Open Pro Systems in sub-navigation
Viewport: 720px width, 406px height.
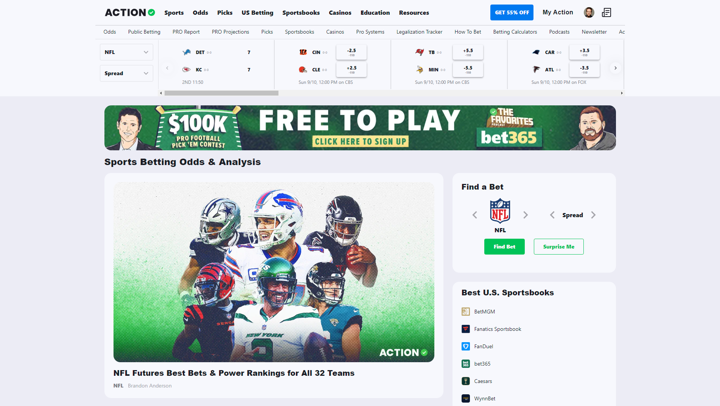point(370,32)
